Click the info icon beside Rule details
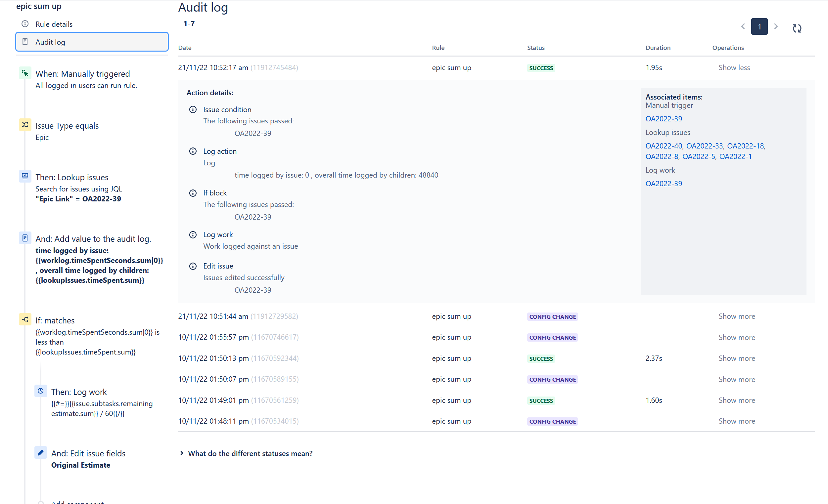The image size is (828, 504). tap(25, 23)
